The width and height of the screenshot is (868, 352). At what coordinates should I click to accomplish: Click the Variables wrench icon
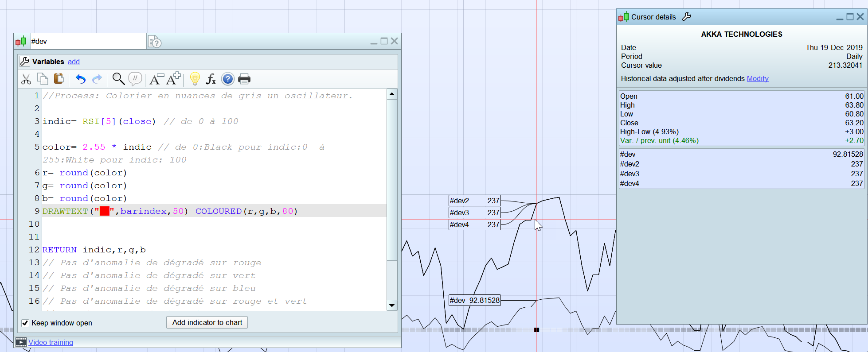coord(25,62)
